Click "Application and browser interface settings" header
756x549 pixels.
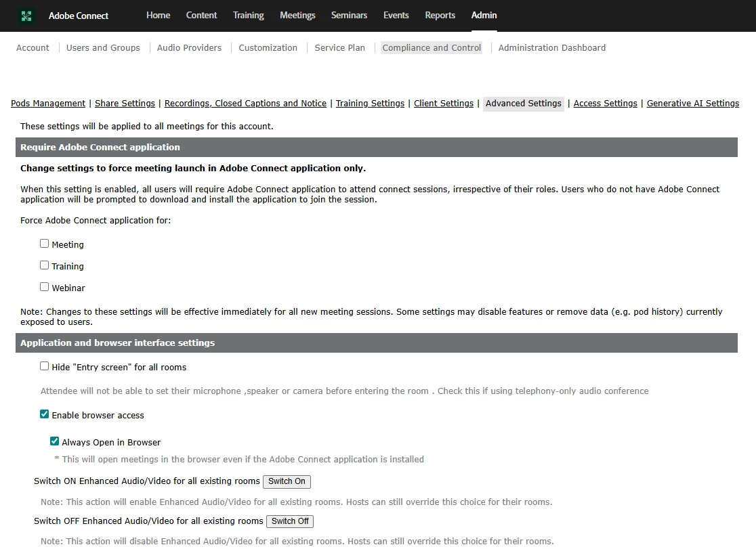tap(377, 343)
